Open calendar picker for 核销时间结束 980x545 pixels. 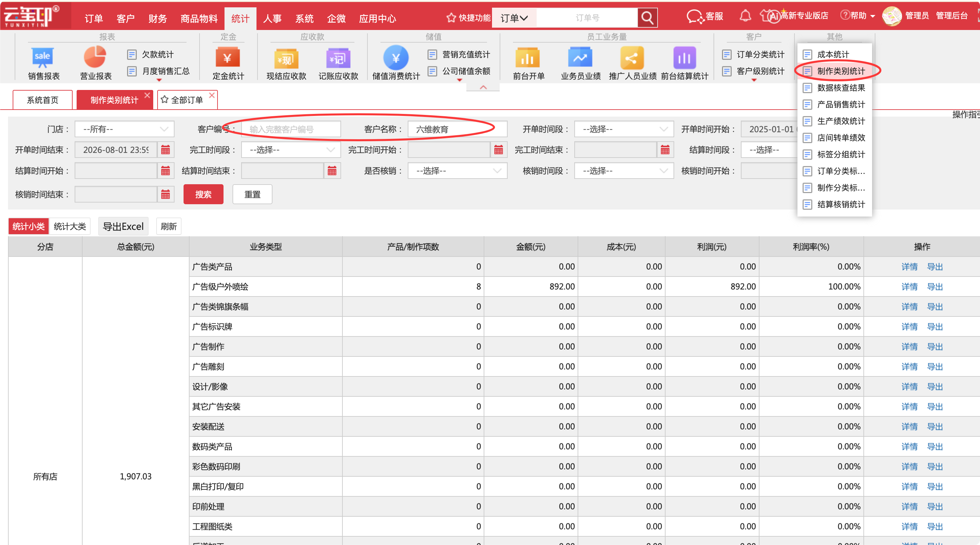[166, 195]
